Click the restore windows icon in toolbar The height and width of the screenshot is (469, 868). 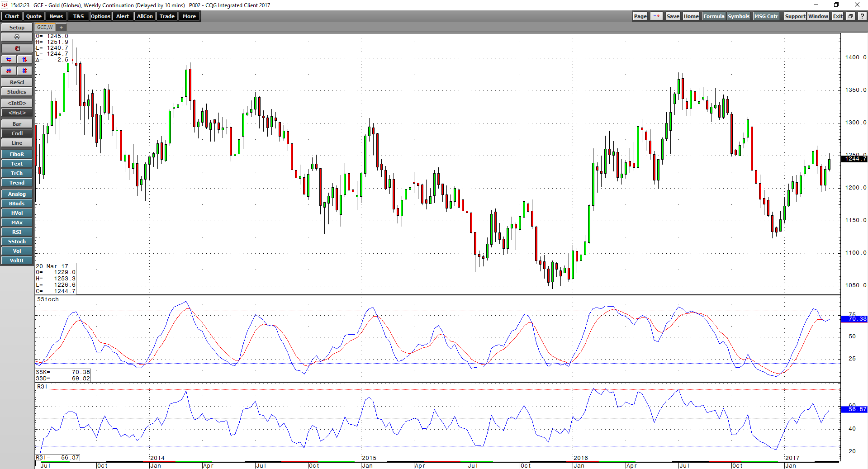point(850,16)
